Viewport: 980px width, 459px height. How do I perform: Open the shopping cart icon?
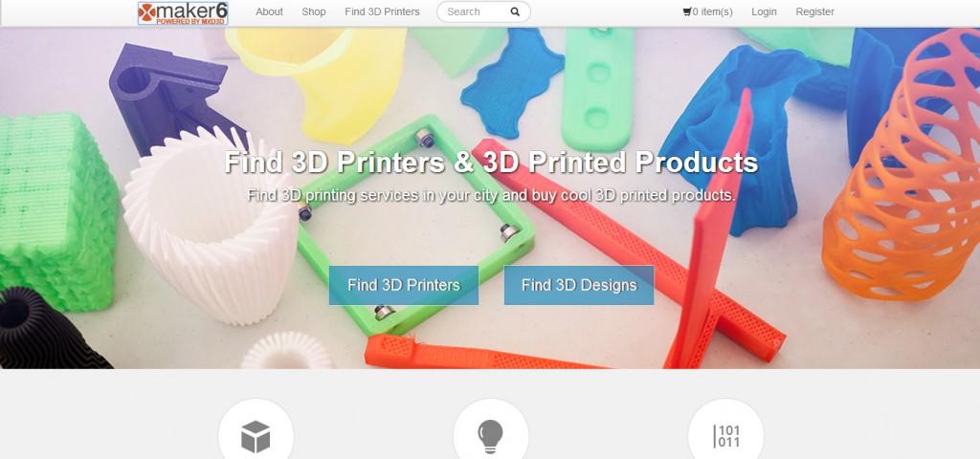tap(687, 11)
